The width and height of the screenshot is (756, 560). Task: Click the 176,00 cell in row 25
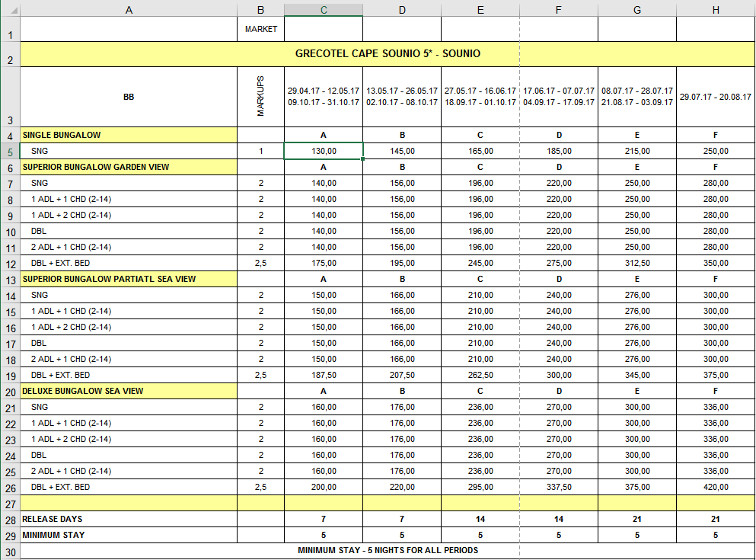[402, 471]
